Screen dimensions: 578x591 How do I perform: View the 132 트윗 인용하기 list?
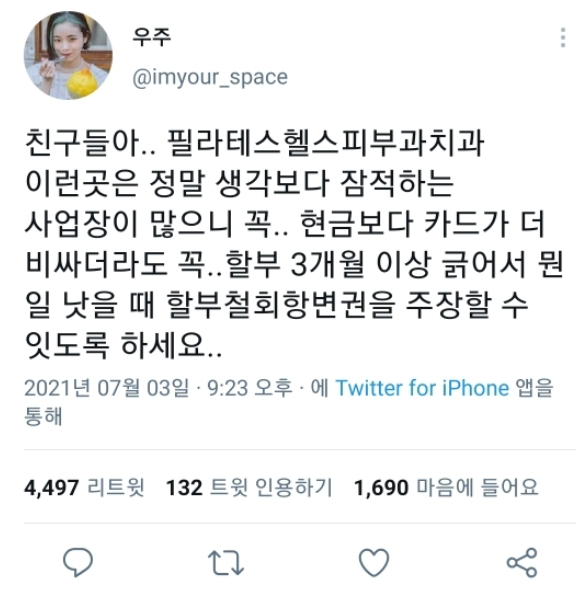(249, 487)
